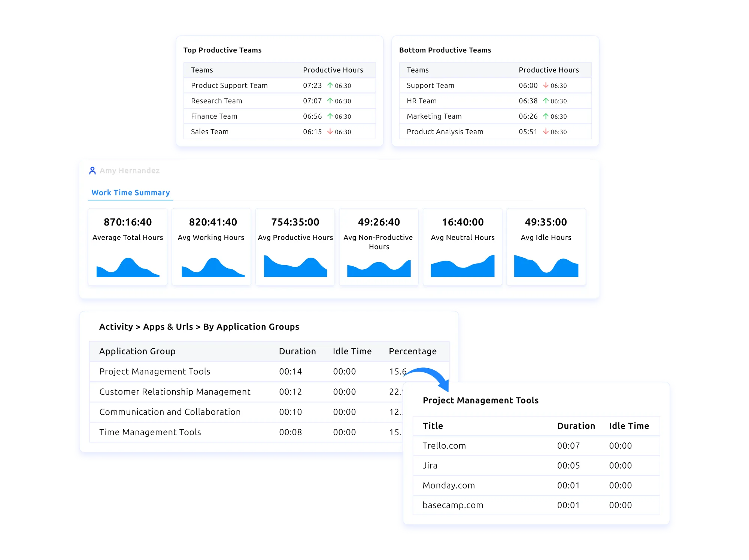Click red down arrow in Sales Team row

tap(330, 131)
